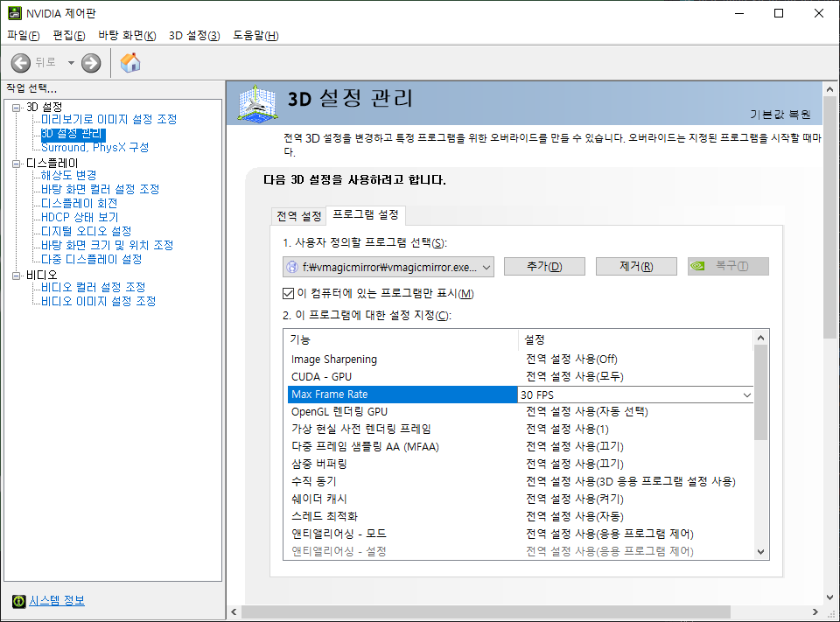Image resolution: width=840 pixels, height=622 pixels.
Task: Open the vmagicmirror.exe program dropdown
Action: [x=388, y=267]
